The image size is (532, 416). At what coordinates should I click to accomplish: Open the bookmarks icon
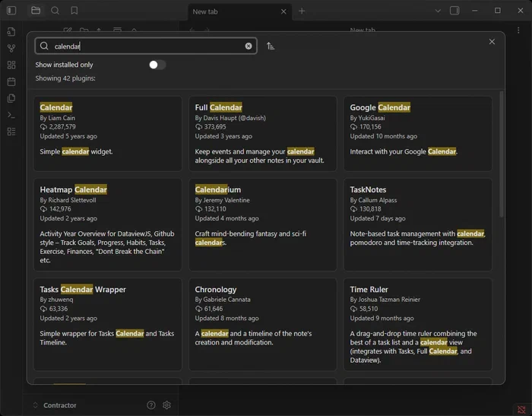click(74, 11)
